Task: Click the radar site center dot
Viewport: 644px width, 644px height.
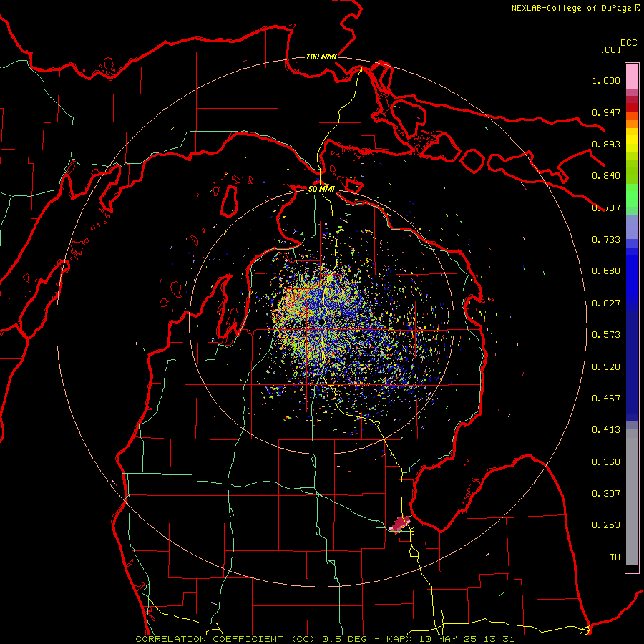Action: [x=321, y=323]
